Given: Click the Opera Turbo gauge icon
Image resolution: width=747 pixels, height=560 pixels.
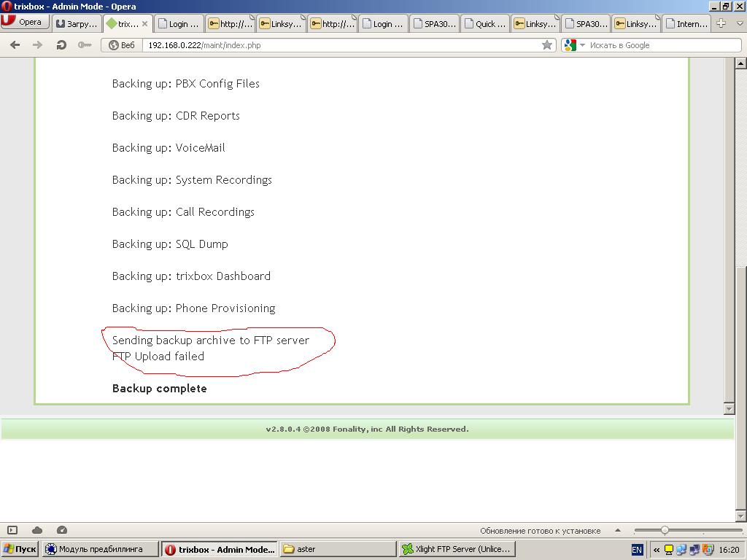Looking at the screenshot, I should coord(62,529).
